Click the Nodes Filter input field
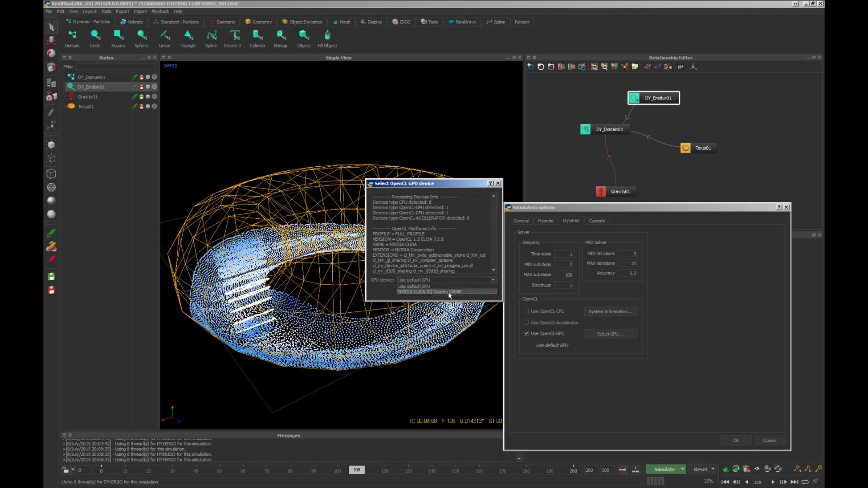Screen dimensions: 868x488 pos(116,67)
